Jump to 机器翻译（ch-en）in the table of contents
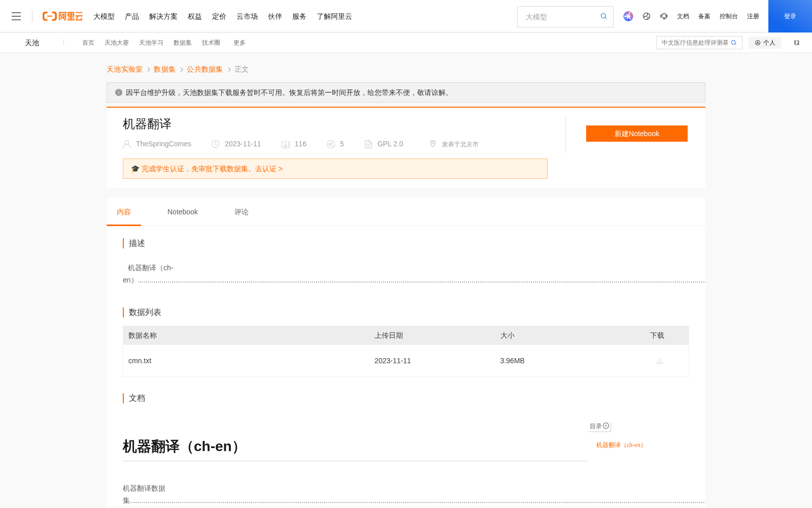The width and height of the screenshot is (812, 508). point(621,445)
